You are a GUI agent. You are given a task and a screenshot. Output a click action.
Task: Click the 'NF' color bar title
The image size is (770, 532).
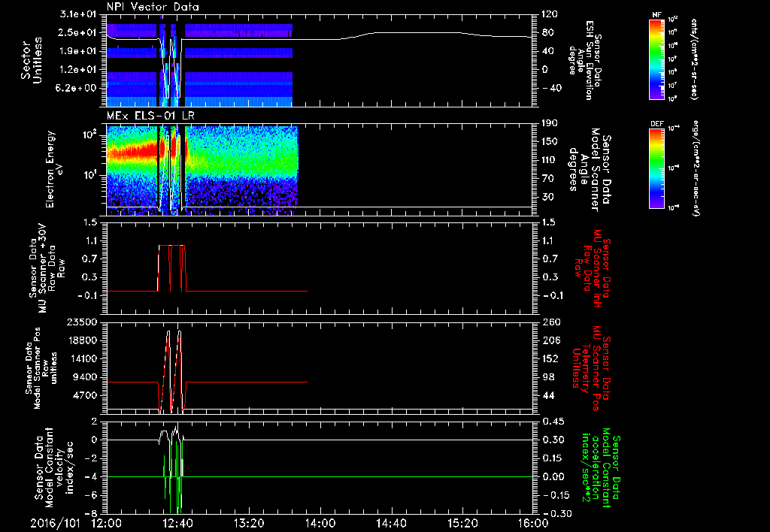pos(657,15)
